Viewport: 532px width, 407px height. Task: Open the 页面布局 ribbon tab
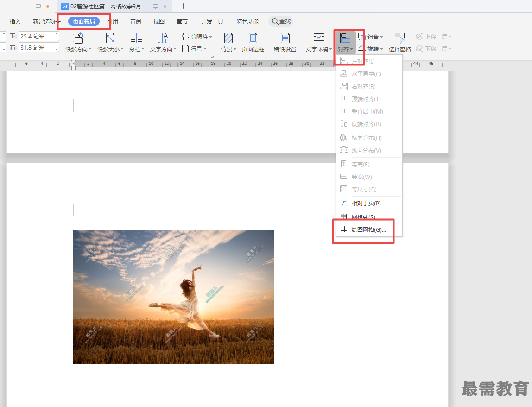[84, 22]
